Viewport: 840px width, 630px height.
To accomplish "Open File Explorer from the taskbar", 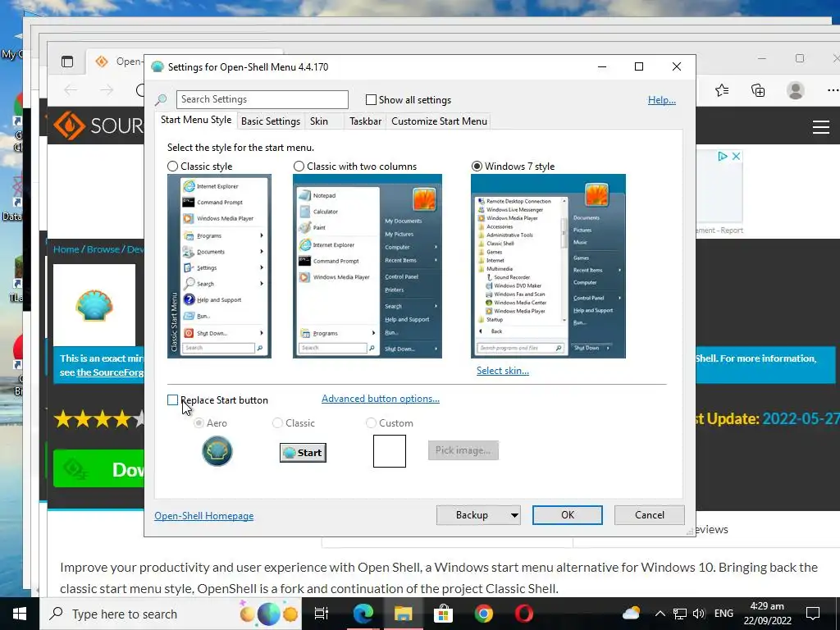I will coord(403,614).
